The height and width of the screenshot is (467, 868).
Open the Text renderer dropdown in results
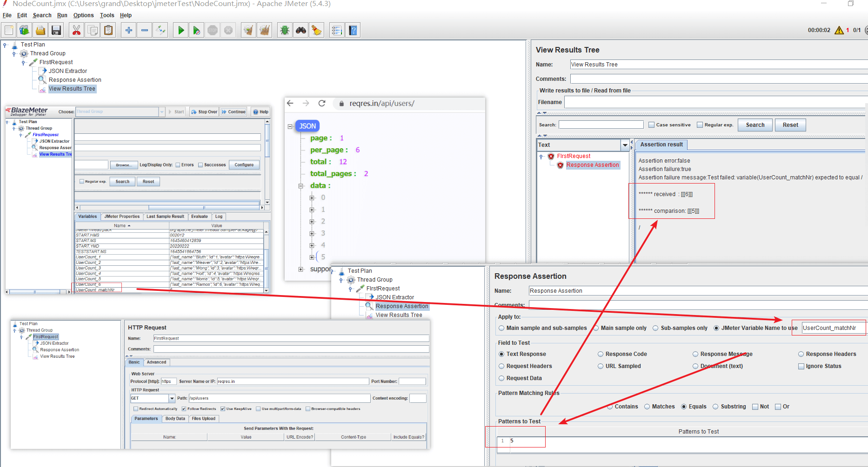(x=625, y=145)
